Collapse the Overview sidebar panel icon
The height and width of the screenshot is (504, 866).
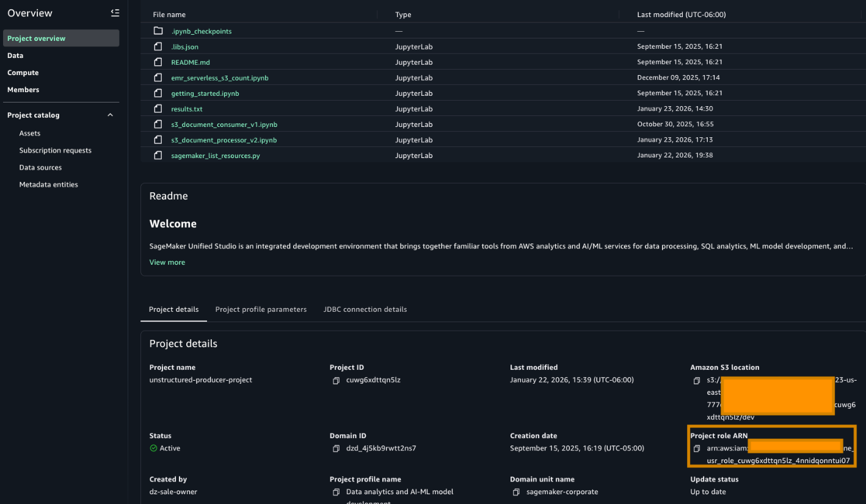(115, 13)
